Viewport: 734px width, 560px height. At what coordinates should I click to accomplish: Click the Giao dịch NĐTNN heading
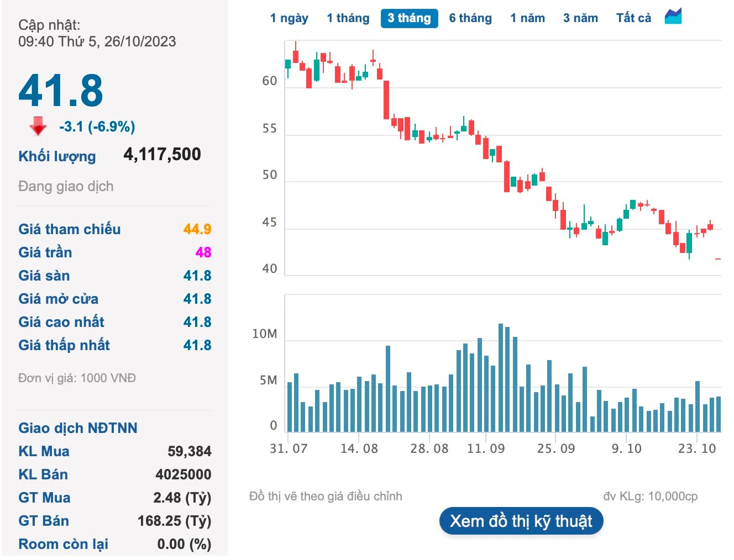(x=78, y=428)
